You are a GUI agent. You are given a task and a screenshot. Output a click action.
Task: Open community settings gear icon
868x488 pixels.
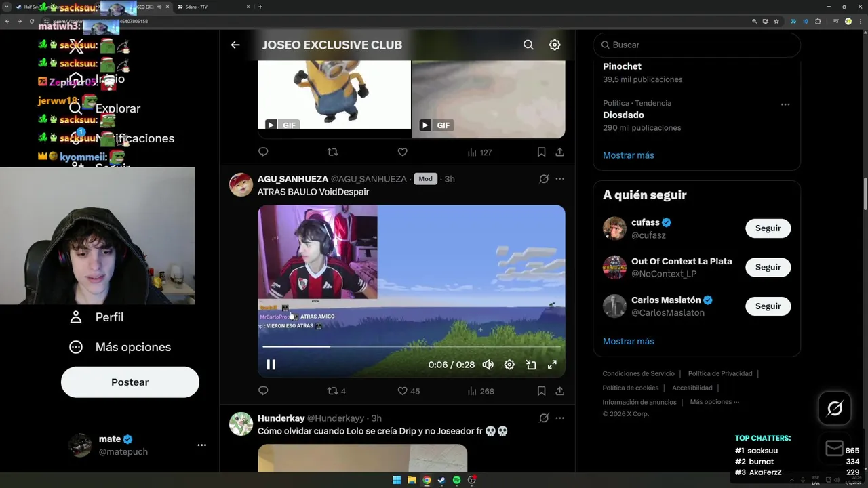pyautogui.click(x=555, y=45)
